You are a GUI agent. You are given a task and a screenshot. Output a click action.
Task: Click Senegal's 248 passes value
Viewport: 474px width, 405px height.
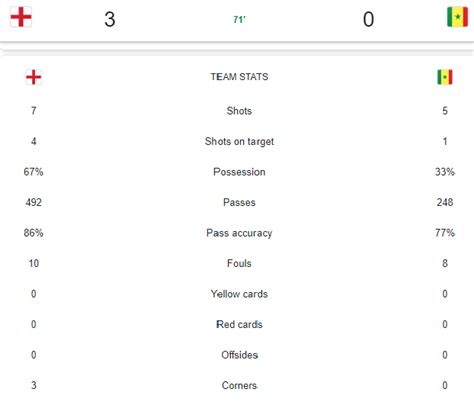[445, 202]
